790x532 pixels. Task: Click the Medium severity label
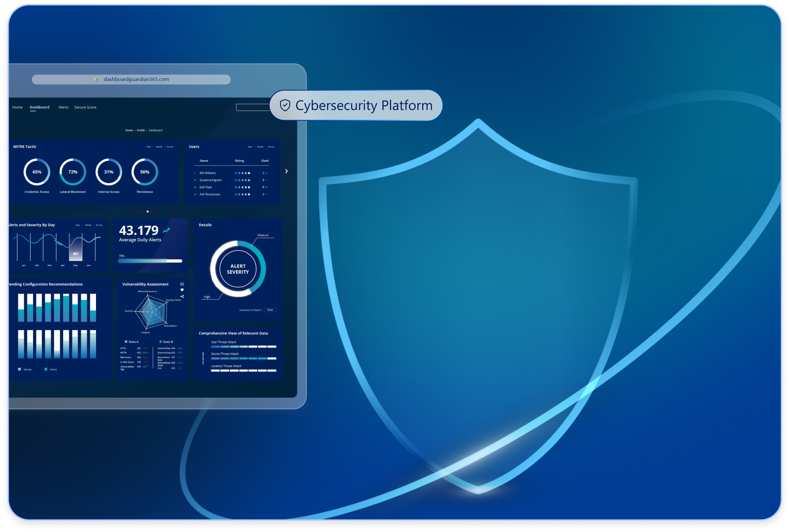(x=263, y=235)
